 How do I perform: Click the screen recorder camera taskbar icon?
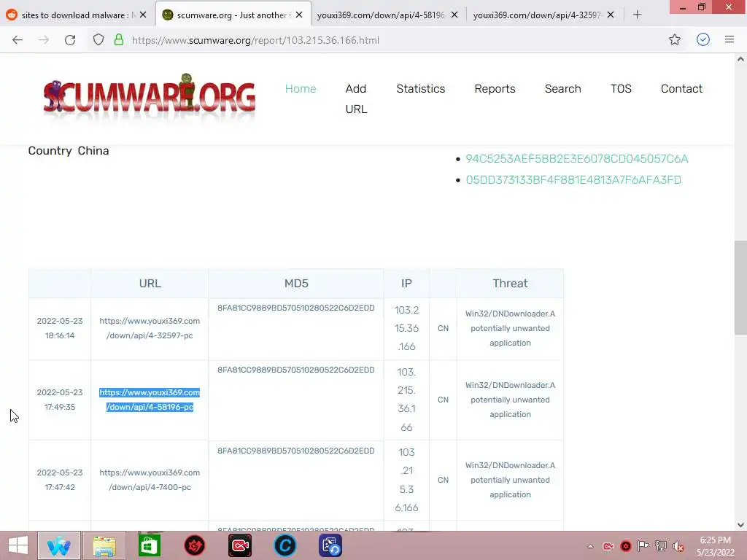tap(239, 545)
